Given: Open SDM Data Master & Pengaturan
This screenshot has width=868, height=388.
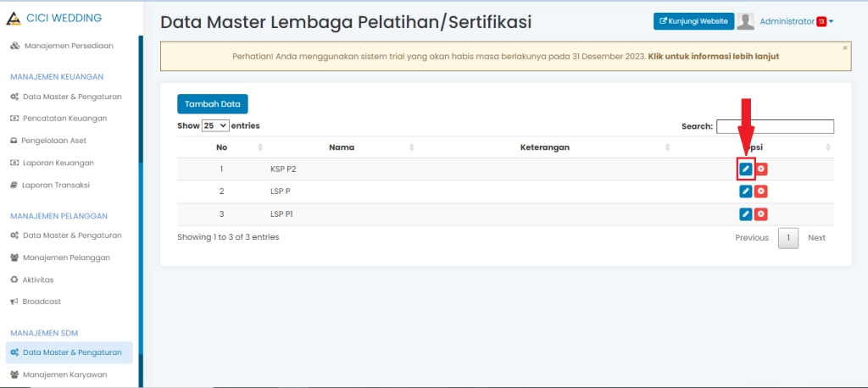Looking at the screenshot, I should pos(70,352).
